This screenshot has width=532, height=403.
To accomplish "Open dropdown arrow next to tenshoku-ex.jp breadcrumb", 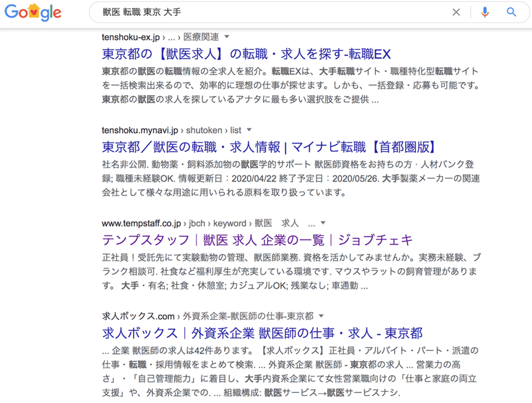I will point(227,37).
